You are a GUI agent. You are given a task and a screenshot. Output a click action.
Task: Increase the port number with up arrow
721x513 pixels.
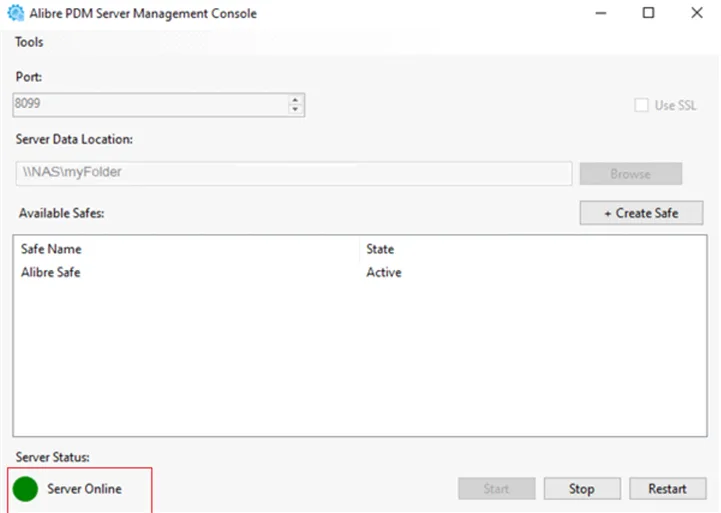coord(295,99)
